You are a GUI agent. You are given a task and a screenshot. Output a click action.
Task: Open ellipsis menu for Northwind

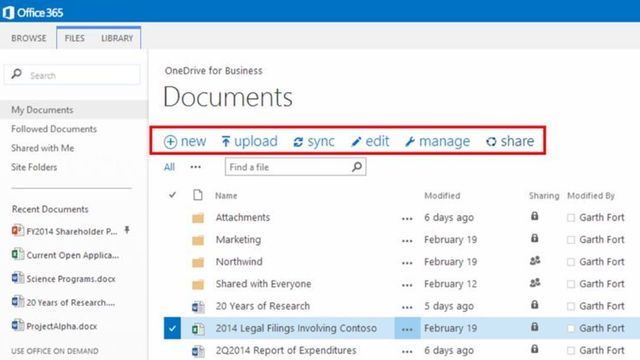407,263
